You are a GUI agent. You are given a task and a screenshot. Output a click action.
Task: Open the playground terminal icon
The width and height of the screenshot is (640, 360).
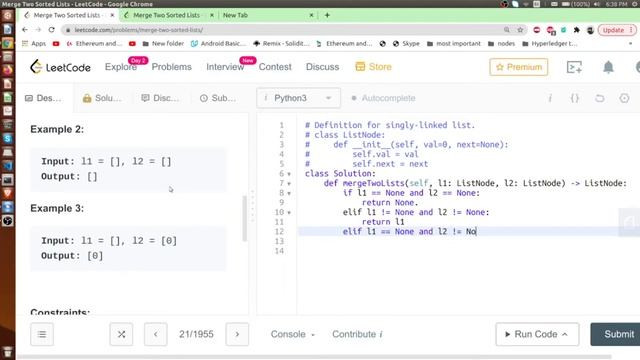[x=574, y=67]
